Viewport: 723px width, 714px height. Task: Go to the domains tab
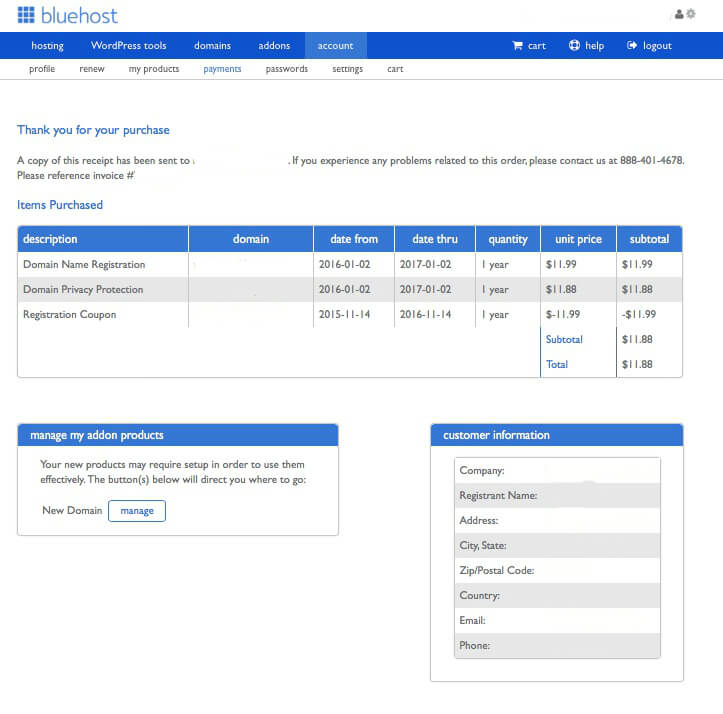coord(212,46)
